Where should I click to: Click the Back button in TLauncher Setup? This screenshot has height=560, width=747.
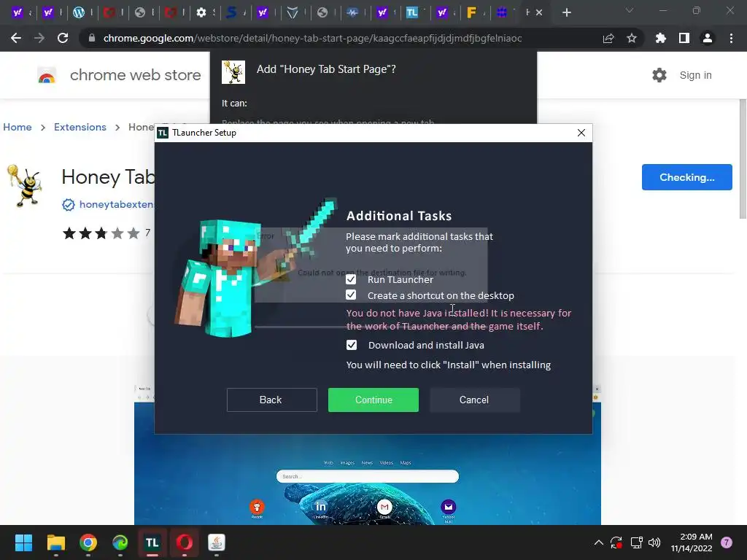click(271, 400)
